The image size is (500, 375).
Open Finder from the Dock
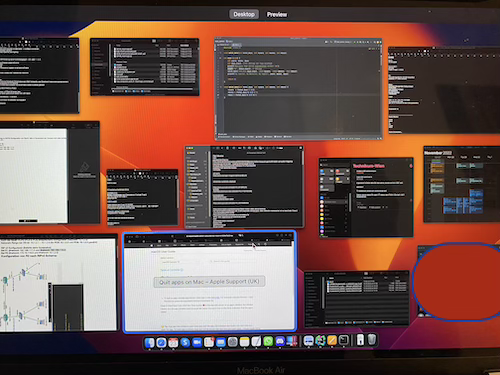pos(150,342)
